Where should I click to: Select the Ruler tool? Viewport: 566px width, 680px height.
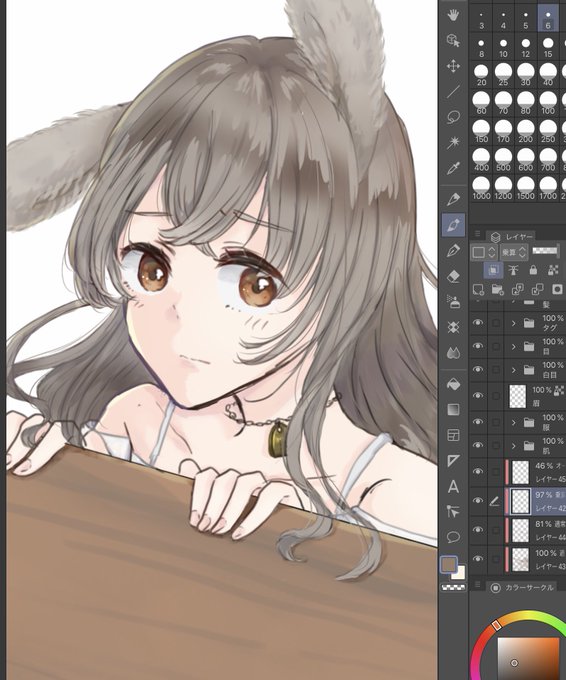453,461
